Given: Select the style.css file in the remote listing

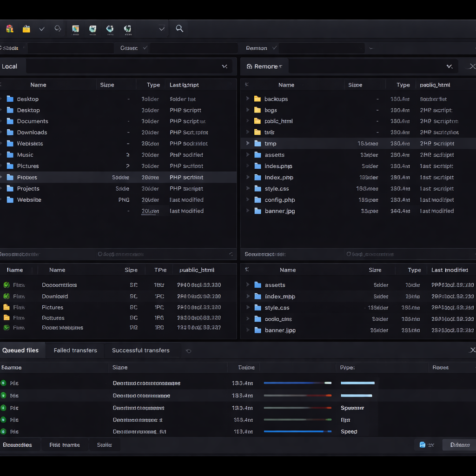Looking at the screenshot, I should [277, 188].
